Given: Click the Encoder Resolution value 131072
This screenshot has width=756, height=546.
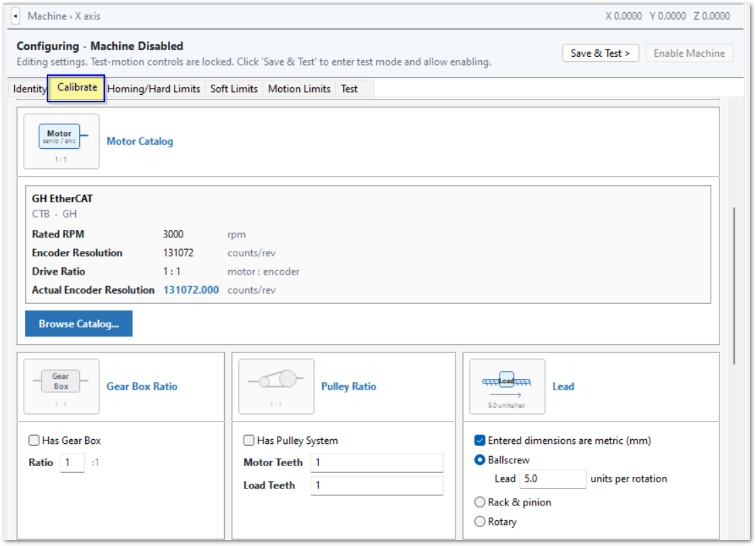Looking at the screenshot, I should pos(179,253).
